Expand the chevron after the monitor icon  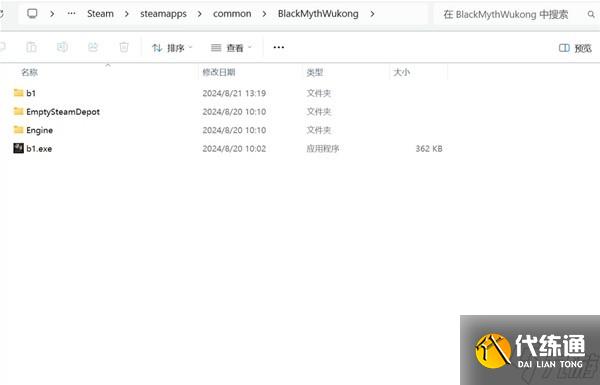click(52, 14)
